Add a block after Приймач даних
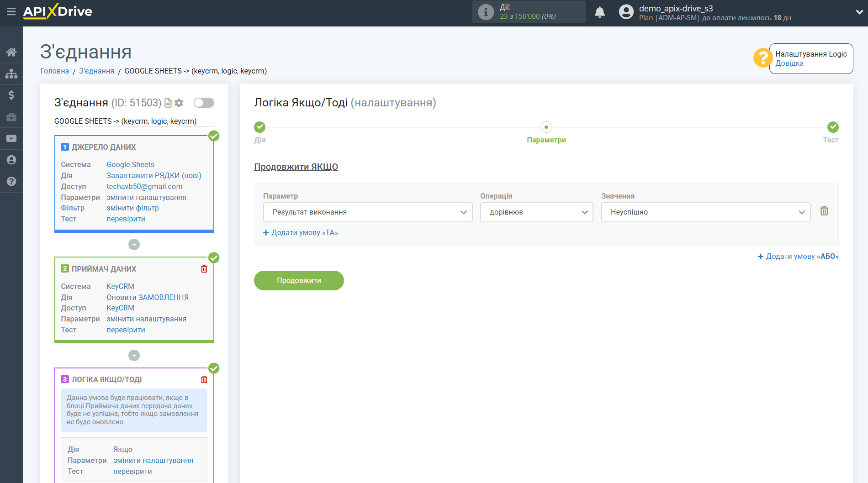Image resolution: width=868 pixels, height=483 pixels. pos(134,355)
